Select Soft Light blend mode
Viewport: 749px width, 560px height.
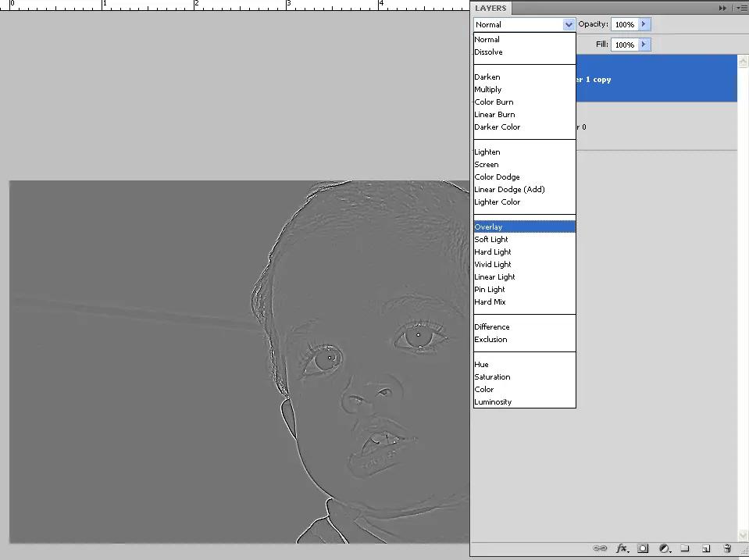(x=491, y=240)
